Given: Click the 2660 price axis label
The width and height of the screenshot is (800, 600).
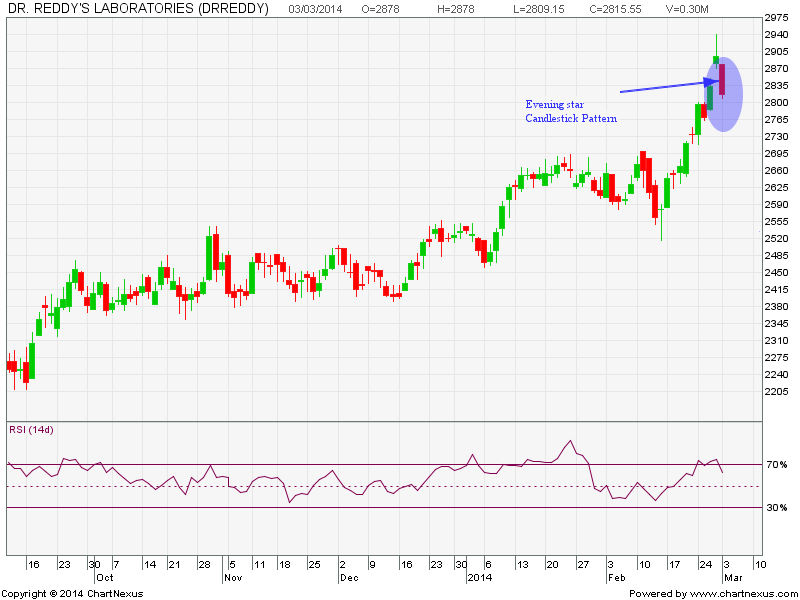Looking at the screenshot, I should point(777,170).
